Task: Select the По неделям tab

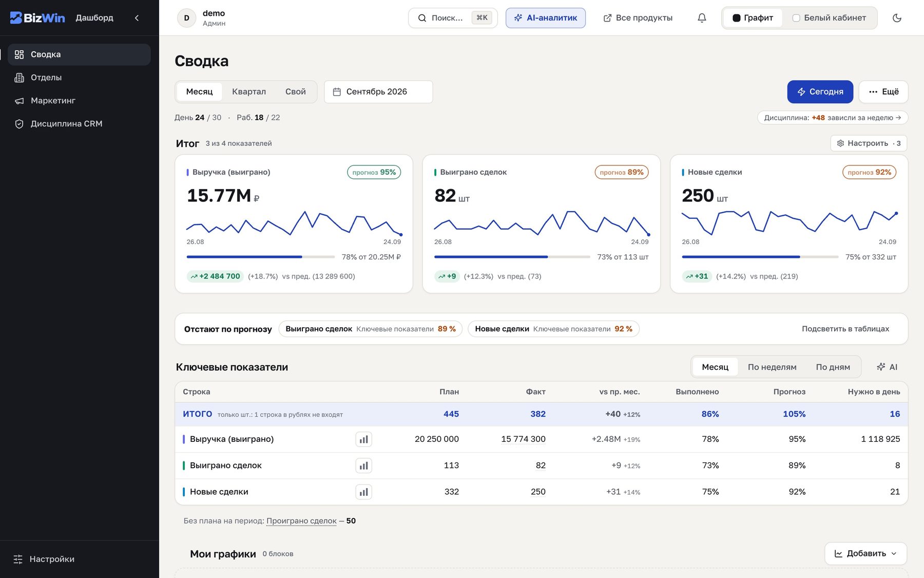Action: tap(772, 367)
